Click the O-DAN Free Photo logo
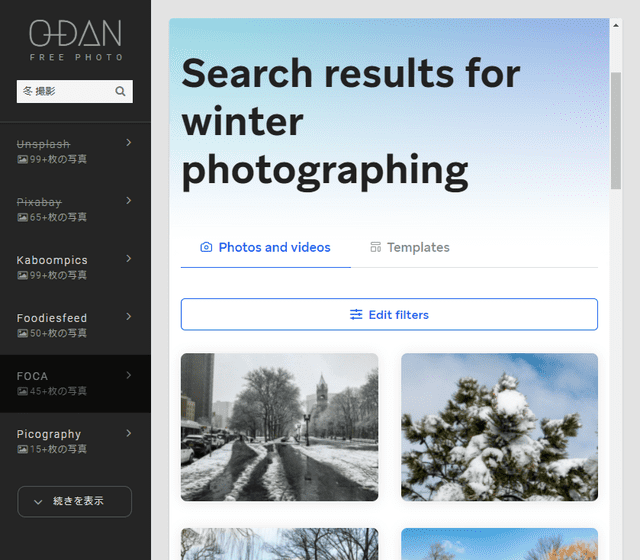The width and height of the screenshot is (640, 560). [x=76, y=40]
